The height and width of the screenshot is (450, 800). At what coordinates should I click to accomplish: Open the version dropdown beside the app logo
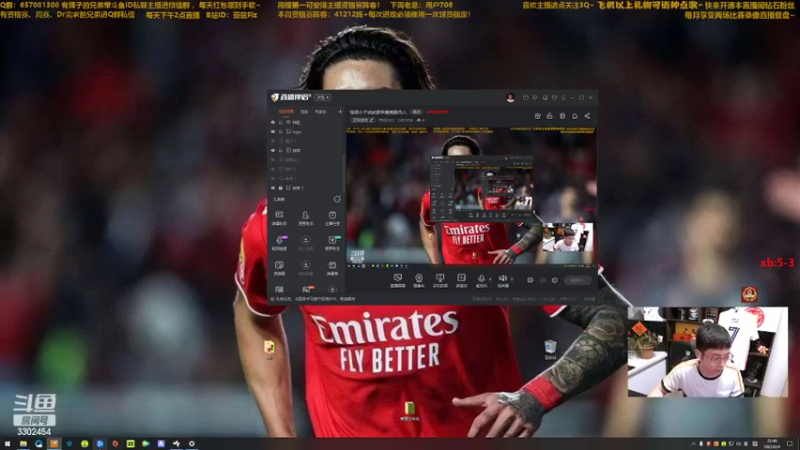click(322, 97)
